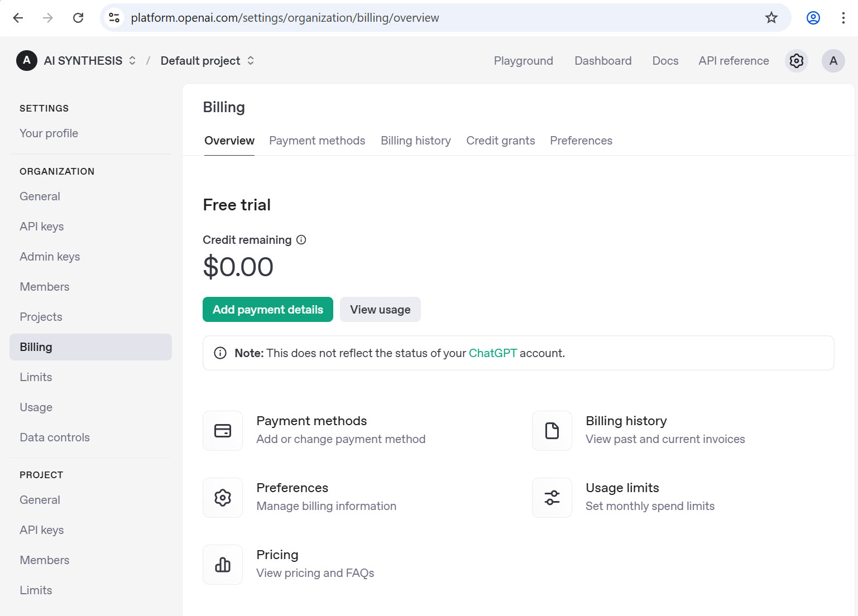858x616 pixels.
Task: Click the Billing history document icon
Action: pos(552,430)
